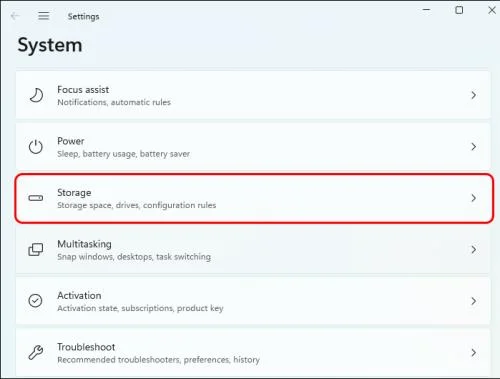Expand the Storage row chevron
The height and width of the screenshot is (379, 500).
click(473, 198)
